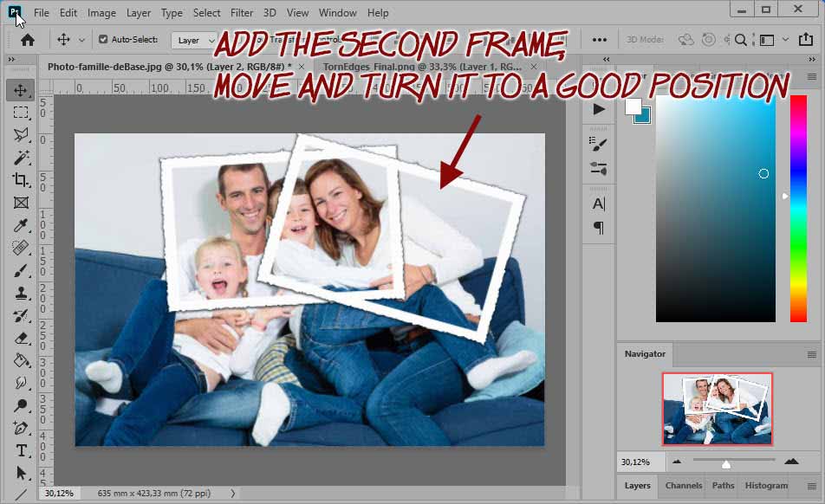Screen dimensions: 825x504
Task: Open the Navigator panel menu
Action: 812,355
